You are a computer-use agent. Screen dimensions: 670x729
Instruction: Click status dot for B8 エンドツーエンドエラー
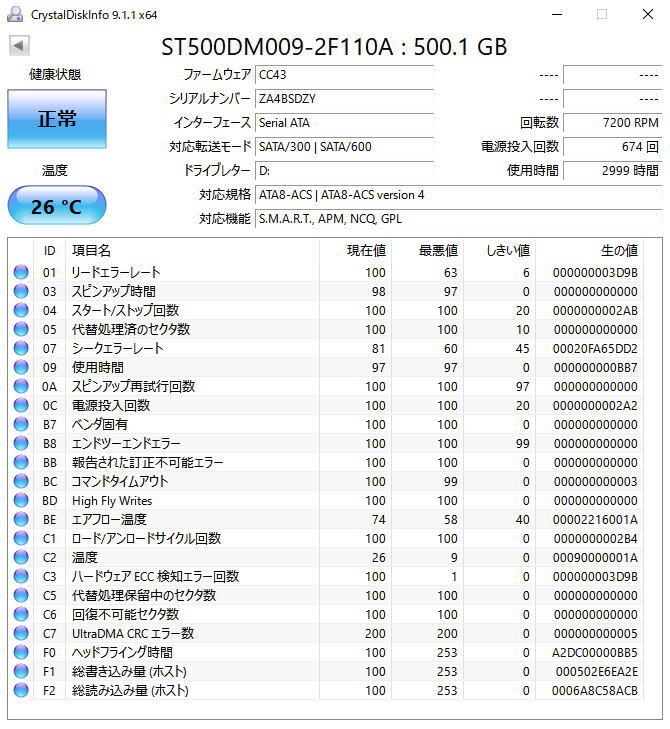click(x=21, y=443)
